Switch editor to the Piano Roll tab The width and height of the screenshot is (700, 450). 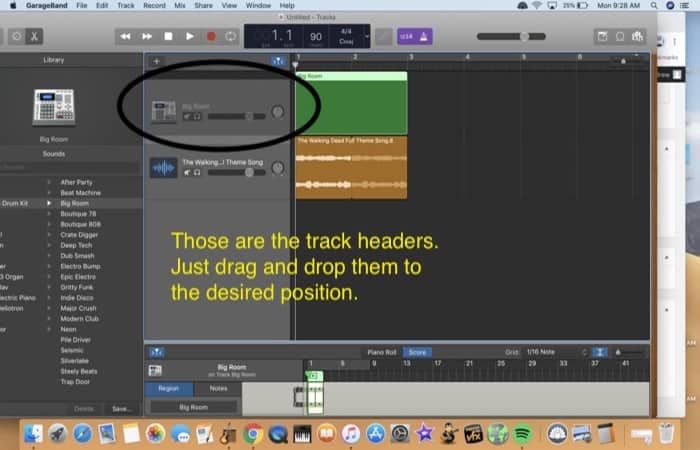coord(382,352)
